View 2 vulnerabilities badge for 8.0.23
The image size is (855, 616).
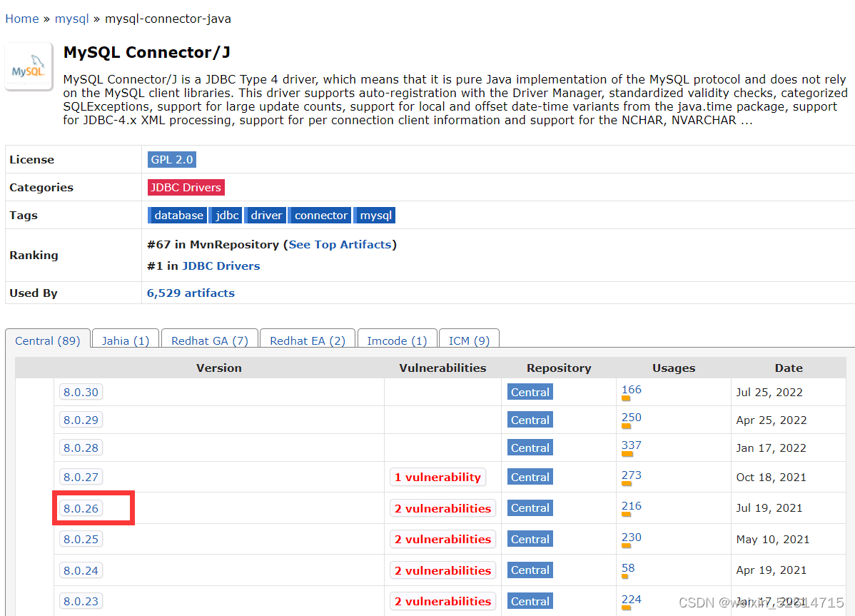tap(442, 601)
